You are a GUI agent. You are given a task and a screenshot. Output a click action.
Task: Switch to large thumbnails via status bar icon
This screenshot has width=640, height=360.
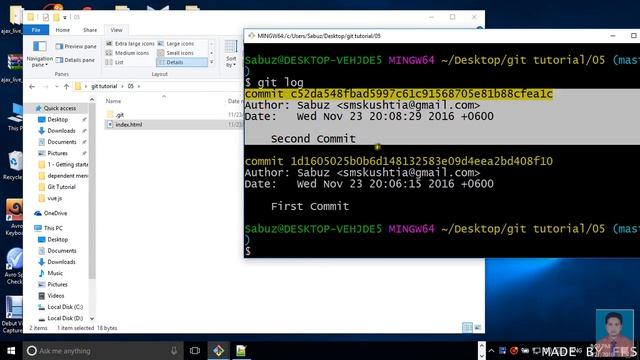(x=478, y=327)
